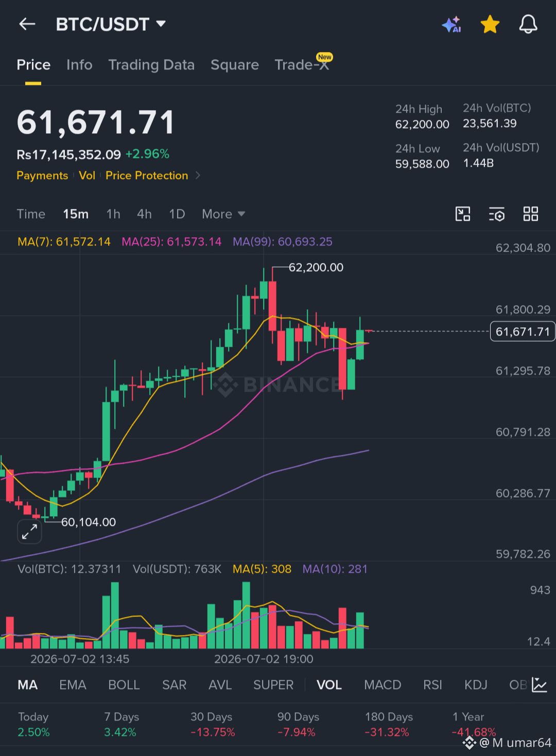Tap the 7 Days 3.42% performance cell
556x756 pixels.
click(121, 724)
